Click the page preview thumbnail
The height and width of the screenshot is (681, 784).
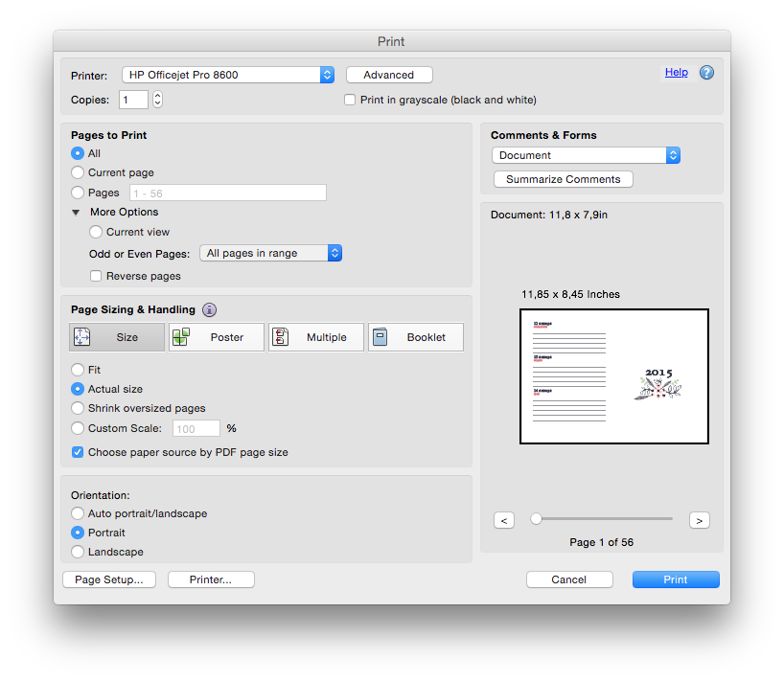tap(614, 376)
